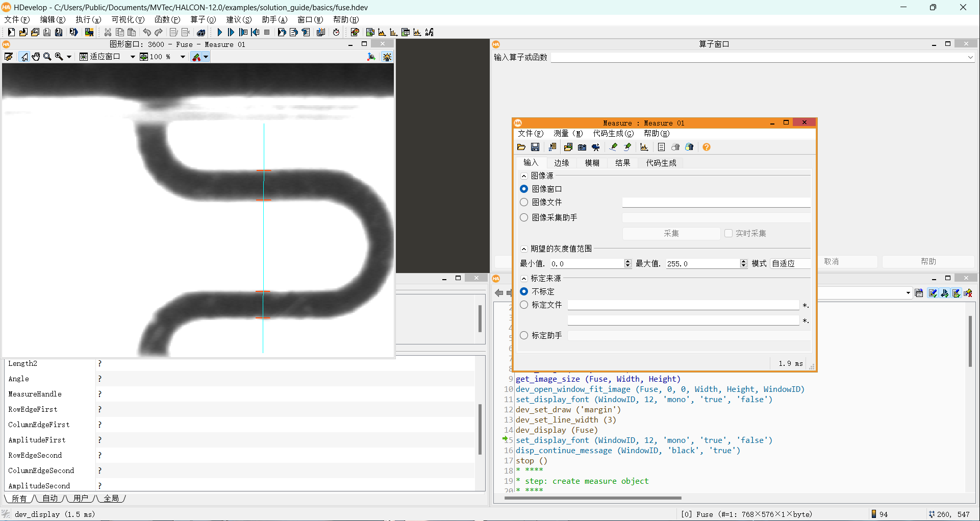Click the binoculars find icon
This screenshot has height=521, width=980.
tap(201, 32)
